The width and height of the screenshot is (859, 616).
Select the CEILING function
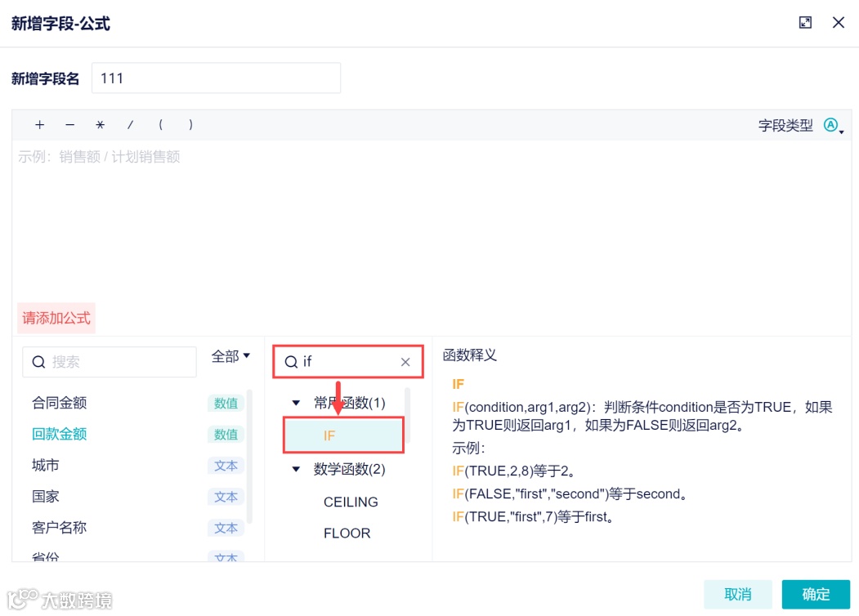coord(351,502)
